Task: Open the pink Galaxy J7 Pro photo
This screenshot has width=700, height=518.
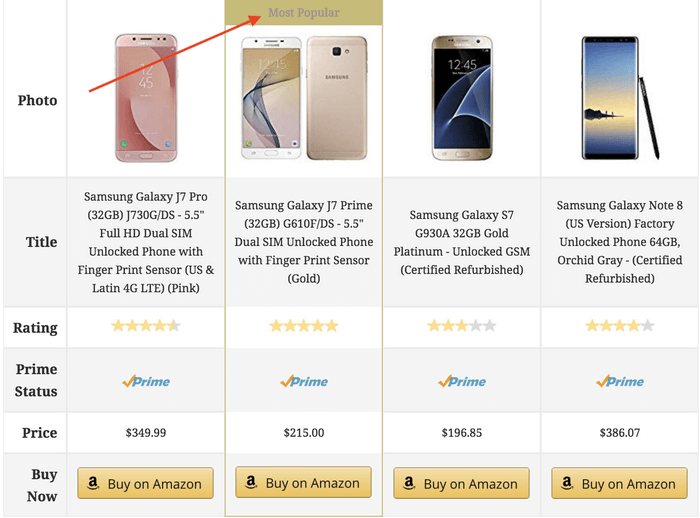Action: pyautogui.click(x=146, y=98)
